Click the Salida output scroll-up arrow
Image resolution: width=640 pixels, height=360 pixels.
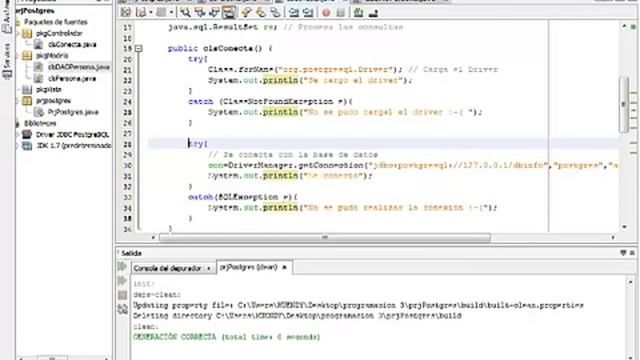click(631, 282)
